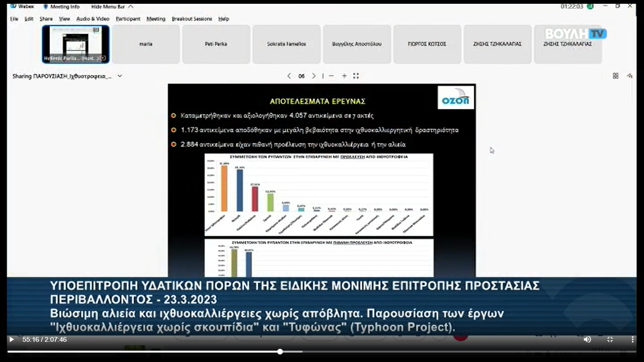The height and width of the screenshot is (362, 644).
Task: Select the Peti Perka participant tile
Action: coord(216,44)
